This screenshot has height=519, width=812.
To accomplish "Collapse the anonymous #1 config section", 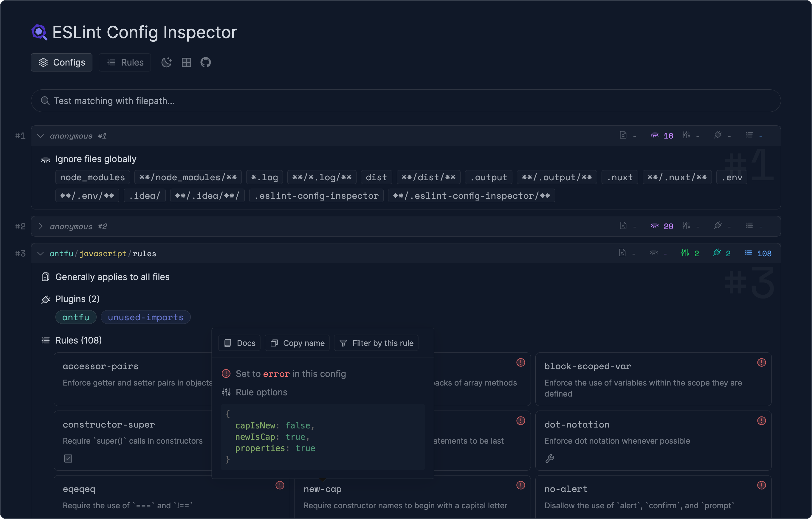I will click(41, 136).
